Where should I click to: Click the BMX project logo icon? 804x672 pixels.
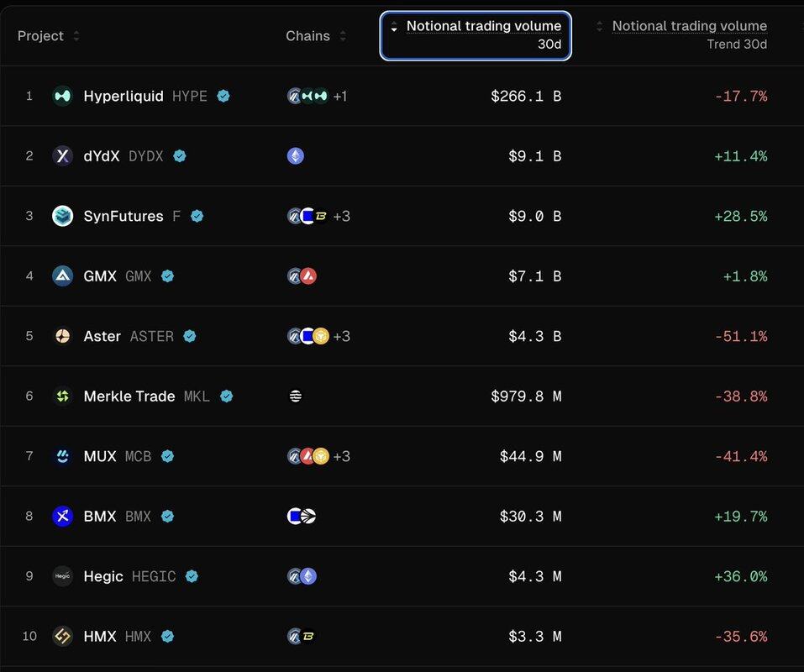62,516
